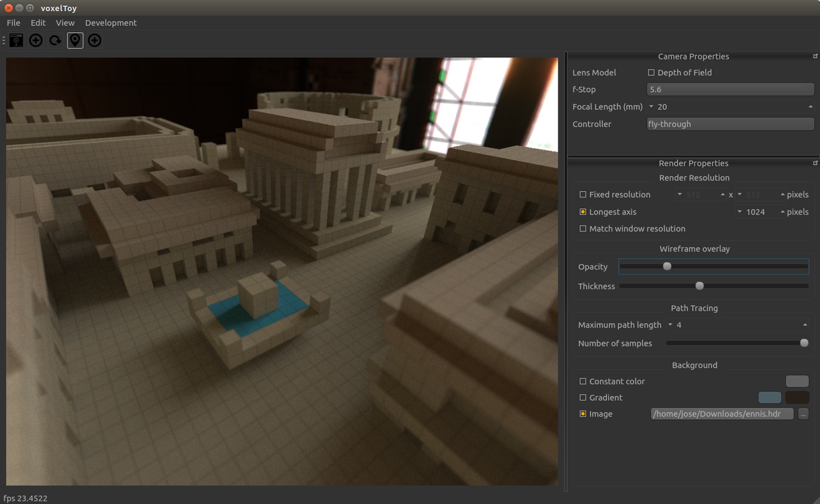Screen dimensions: 820x504
Task: Increase Focal Length with the up arrow
Action: coord(810,107)
